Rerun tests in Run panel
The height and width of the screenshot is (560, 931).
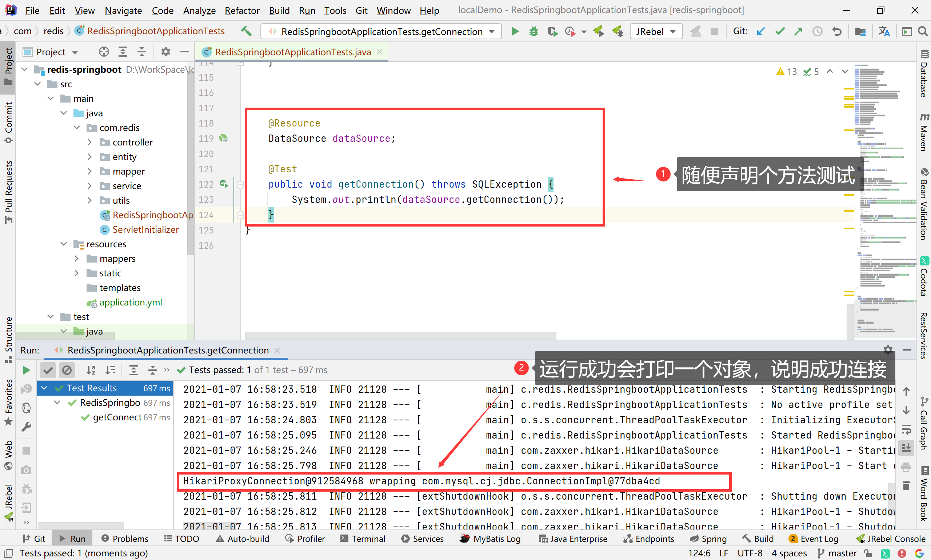point(26,370)
